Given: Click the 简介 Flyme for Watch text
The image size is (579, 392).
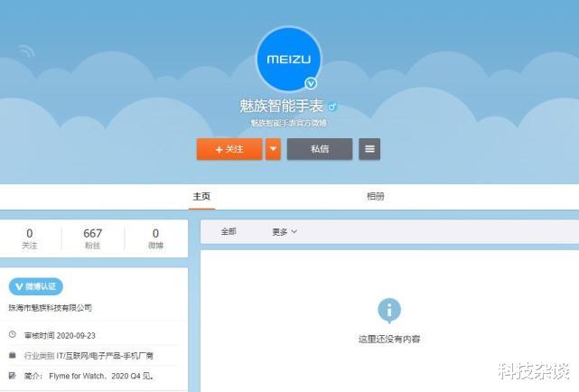Looking at the screenshot, I should (x=89, y=376).
